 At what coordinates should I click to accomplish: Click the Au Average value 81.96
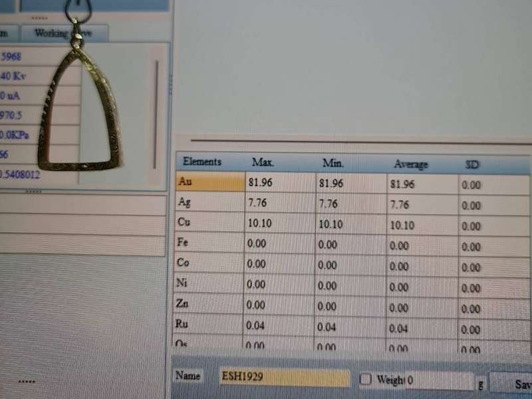coord(402,184)
